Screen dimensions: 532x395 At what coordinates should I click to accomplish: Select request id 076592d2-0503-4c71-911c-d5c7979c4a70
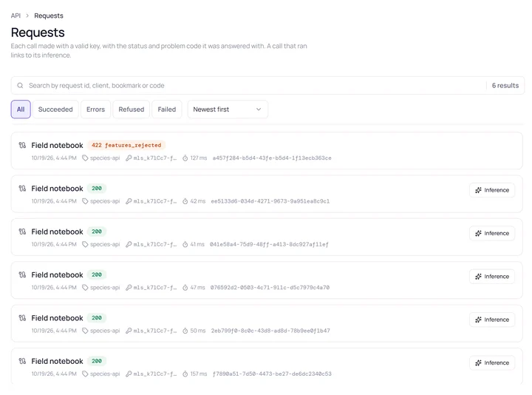270,287
